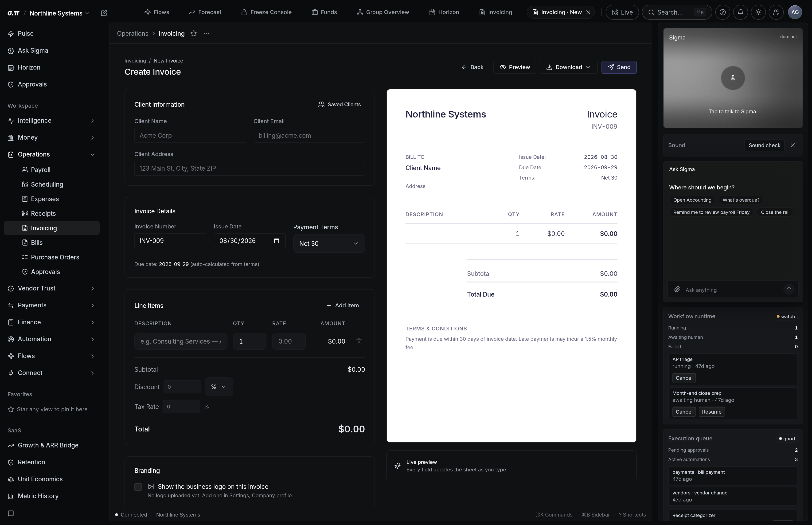Toggle the Live mode button

(x=622, y=12)
